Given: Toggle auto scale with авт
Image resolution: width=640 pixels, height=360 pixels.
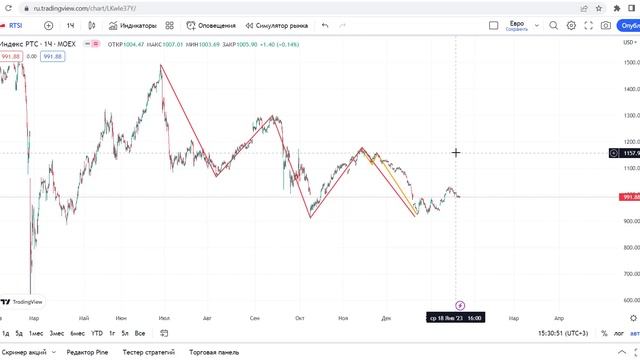Looking at the screenshot, I should 635,333.
